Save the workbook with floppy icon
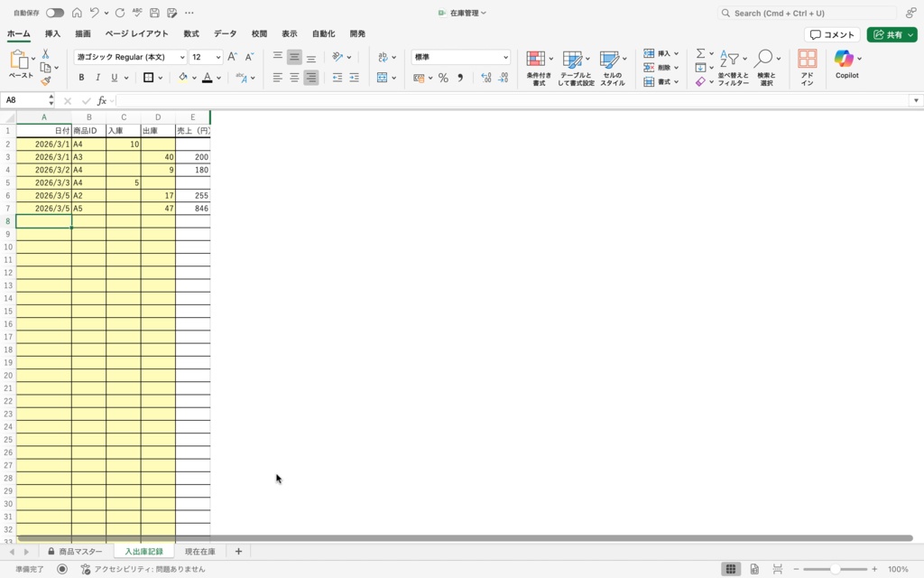The width and height of the screenshot is (924, 578). pos(154,13)
